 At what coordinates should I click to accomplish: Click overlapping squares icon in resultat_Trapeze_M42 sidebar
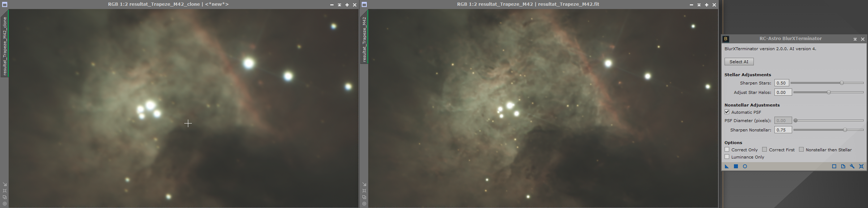[x=364, y=197]
